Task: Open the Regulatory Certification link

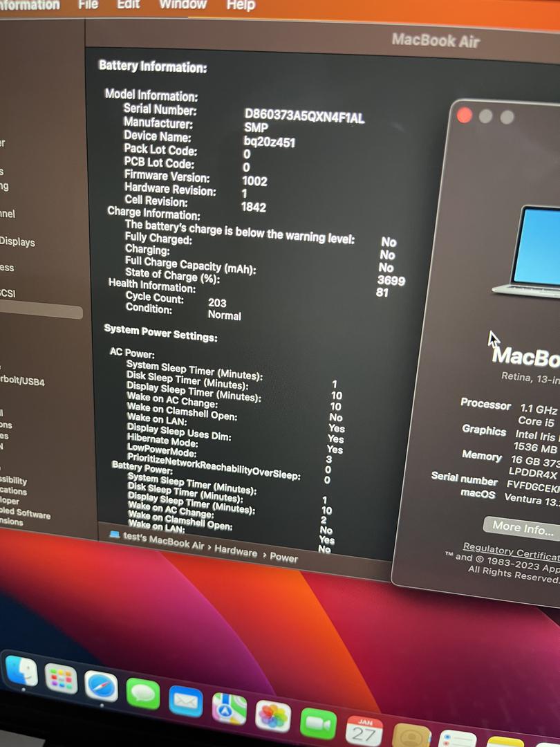Action: coord(512,551)
